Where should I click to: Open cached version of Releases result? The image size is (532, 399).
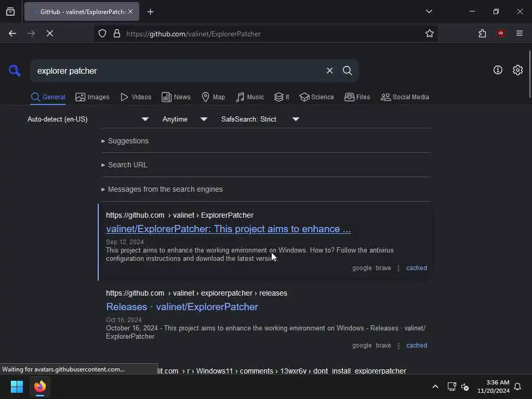(x=416, y=345)
